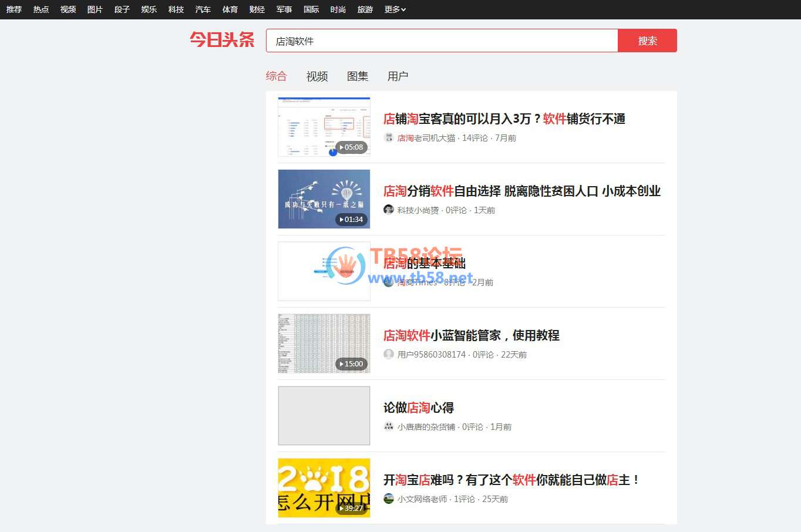Open the 05:08 video thumbnail
801x532 pixels.
coord(324,127)
